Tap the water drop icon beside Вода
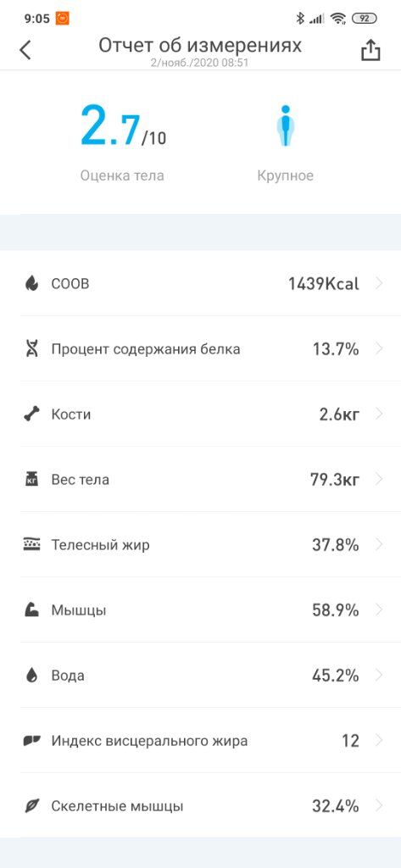The width and height of the screenshot is (401, 868). click(x=31, y=676)
